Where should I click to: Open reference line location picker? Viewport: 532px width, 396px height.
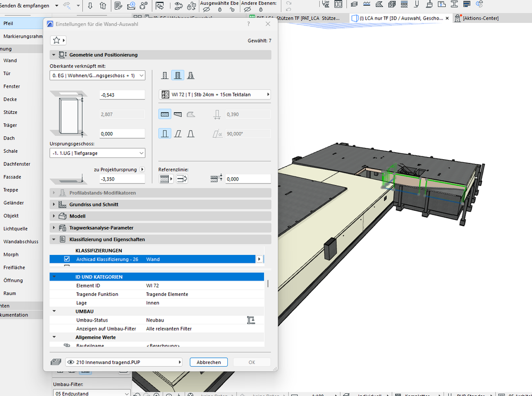166,179
